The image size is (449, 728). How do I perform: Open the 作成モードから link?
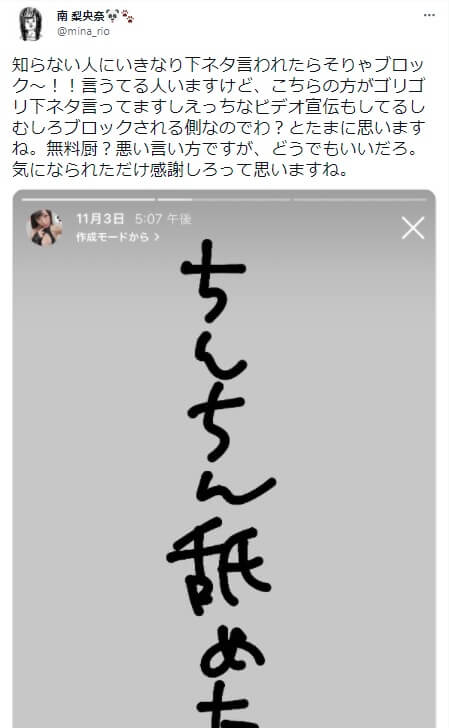[x=117, y=237]
